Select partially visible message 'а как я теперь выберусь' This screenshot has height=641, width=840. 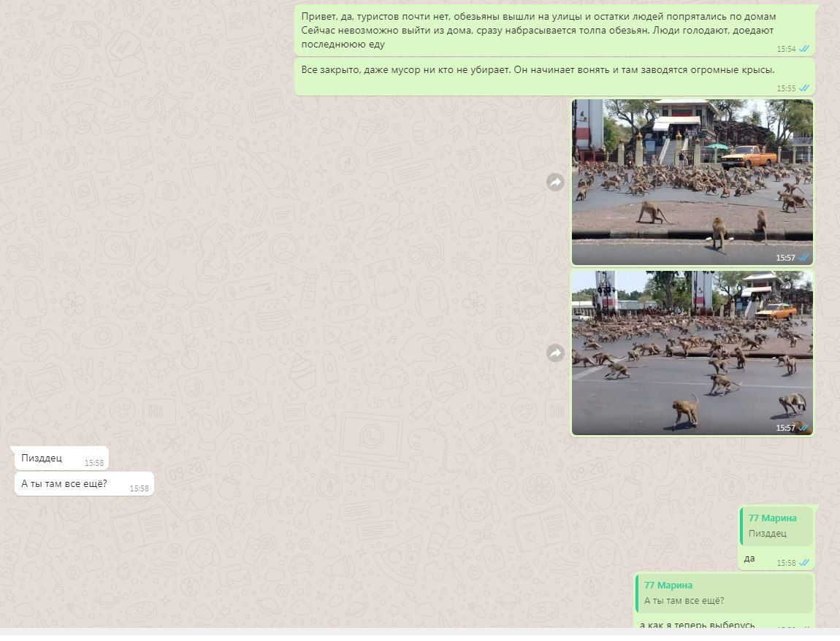(x=725, y=600)
